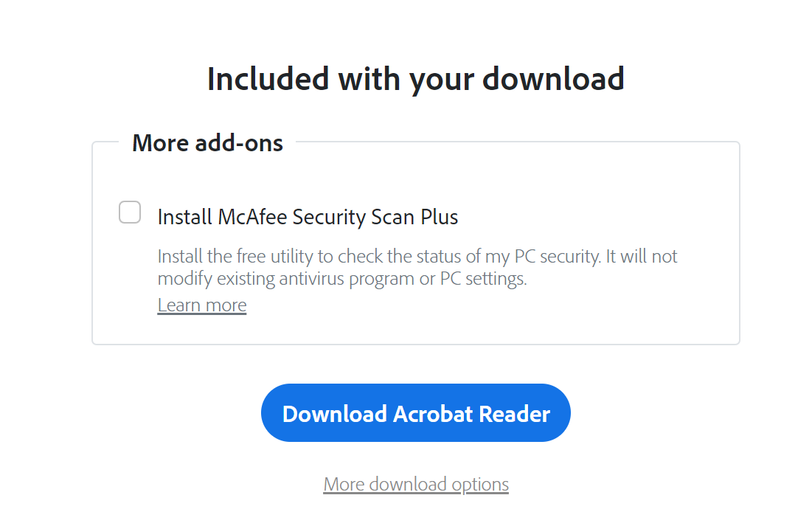Click the Download Acrobat Reader button
This screenshot has width=812, height=526.
point(416,413)
